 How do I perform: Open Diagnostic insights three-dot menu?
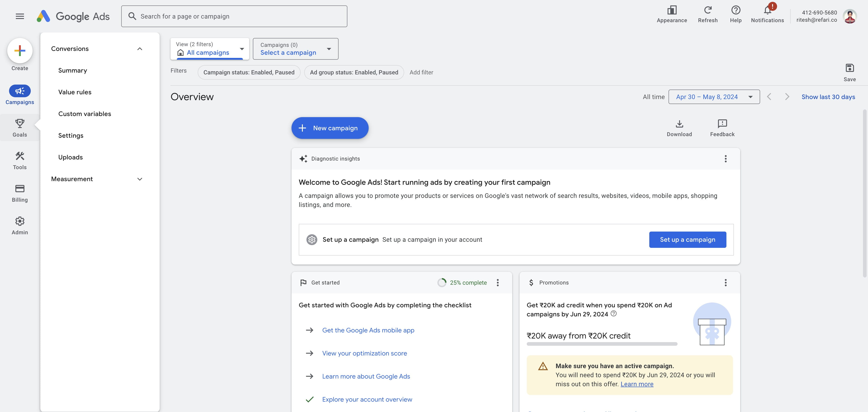pyautogui.click(x=726, y=159)
